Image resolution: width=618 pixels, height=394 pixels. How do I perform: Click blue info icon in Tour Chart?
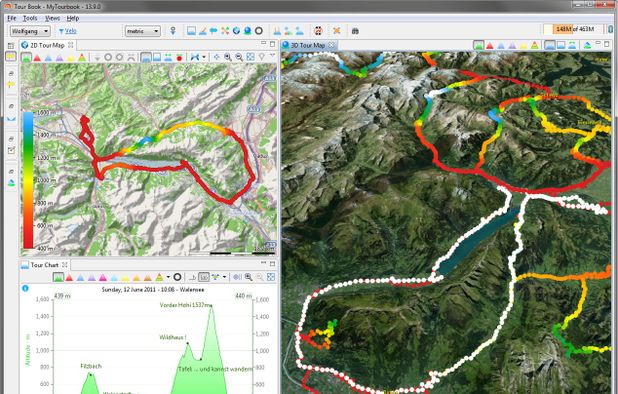click(25, 288)
